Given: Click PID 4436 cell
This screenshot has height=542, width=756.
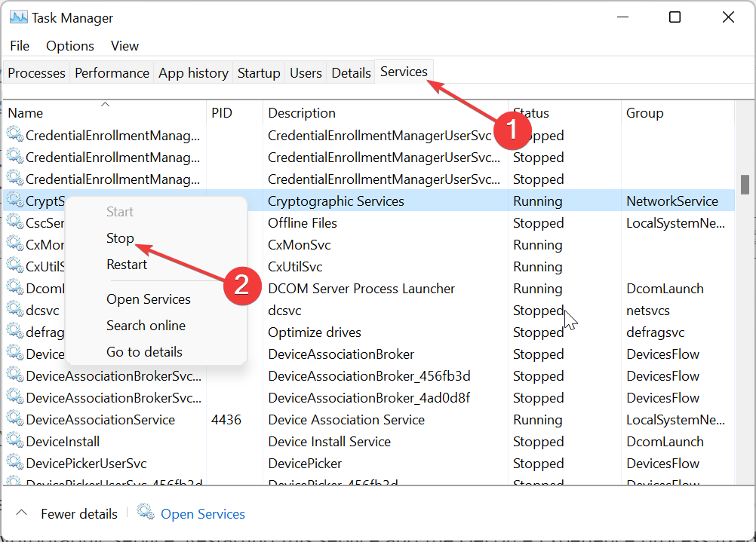Looking at the screenshot, I should (x=226, y=420).
